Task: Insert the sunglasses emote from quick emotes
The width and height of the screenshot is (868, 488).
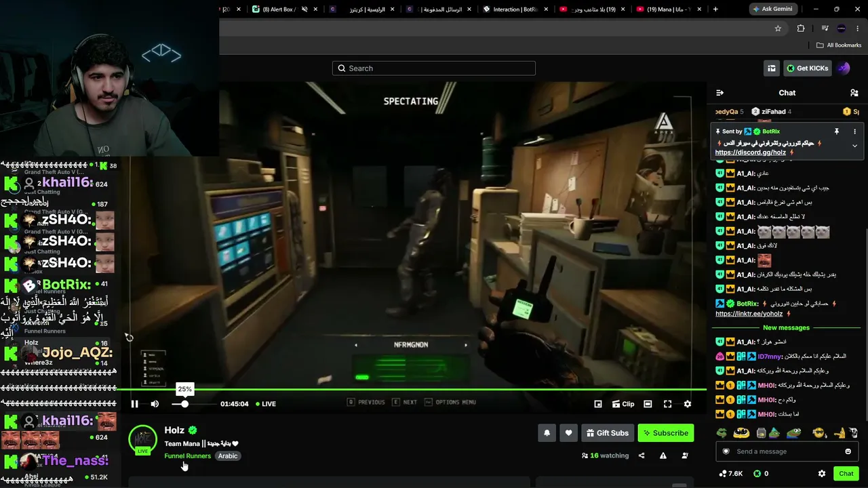Action: 818,433
